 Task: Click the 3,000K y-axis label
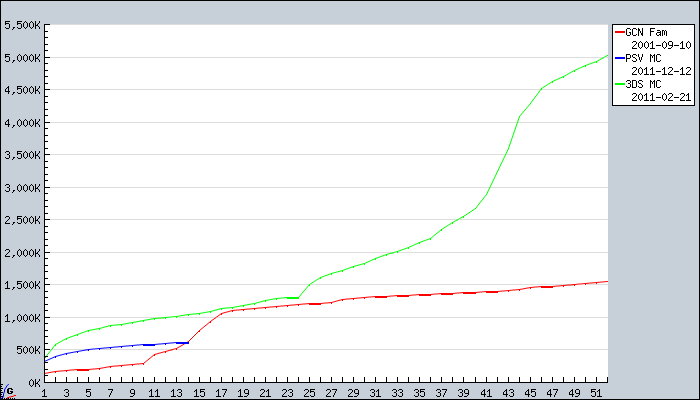[22, 188]
